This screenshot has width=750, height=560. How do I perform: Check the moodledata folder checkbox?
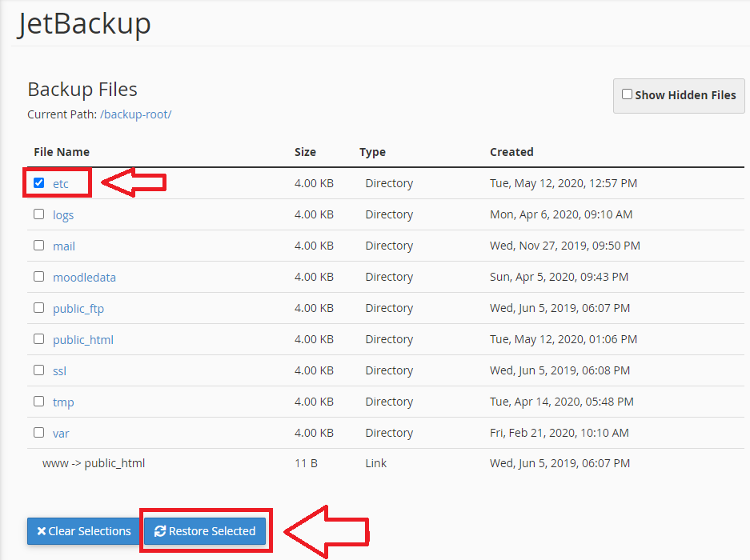[x=38, y=277]
